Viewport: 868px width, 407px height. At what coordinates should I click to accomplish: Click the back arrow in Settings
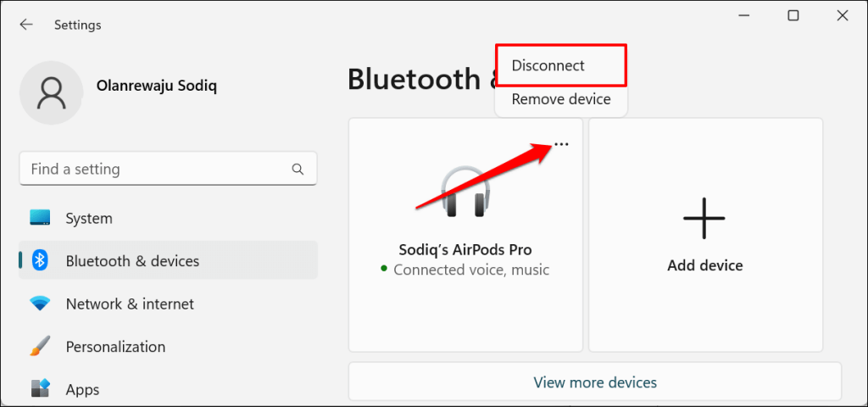[x=26, y=25]
